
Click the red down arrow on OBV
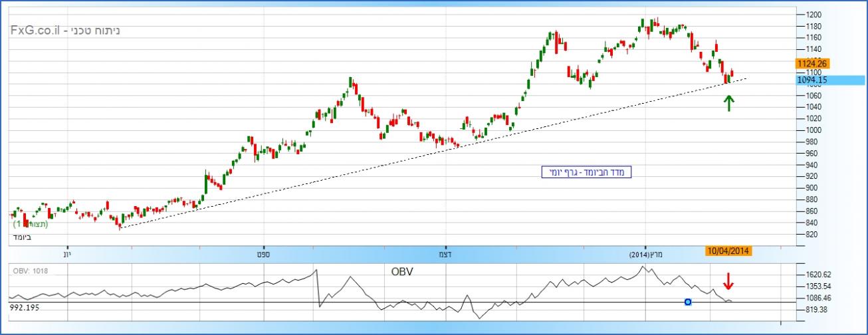[x=728, y=281]
